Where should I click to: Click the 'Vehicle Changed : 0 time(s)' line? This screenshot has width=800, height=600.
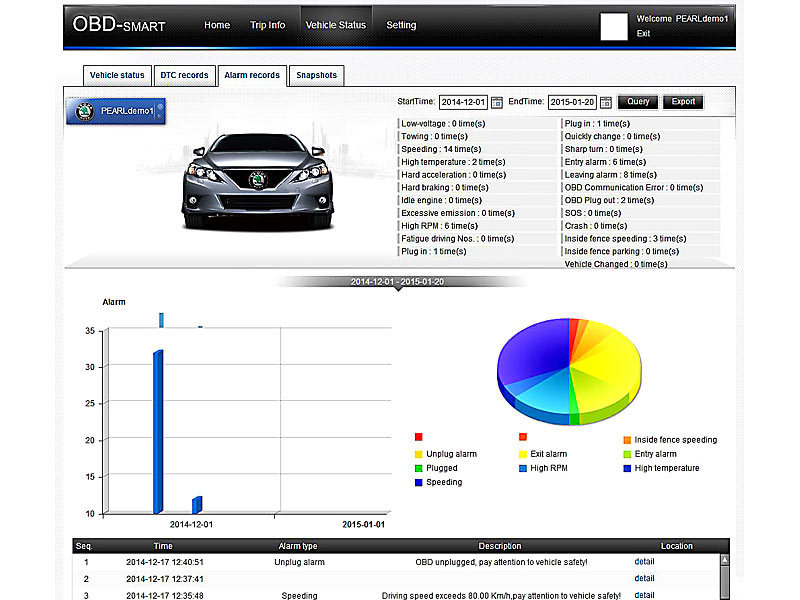pos(616,264)
